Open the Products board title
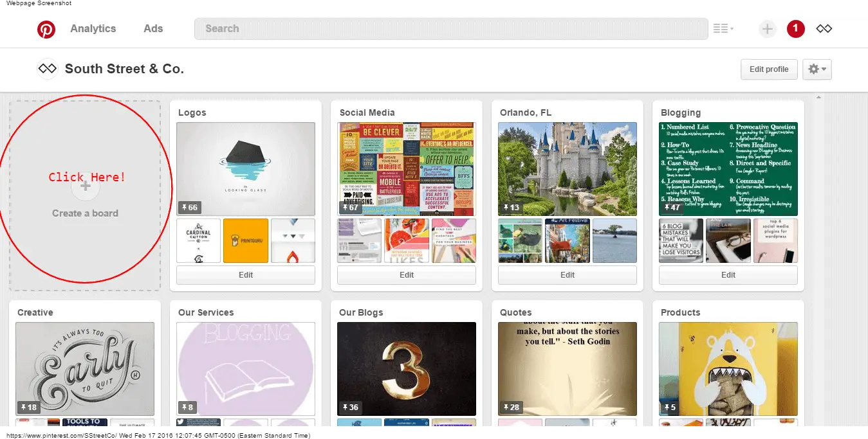 pos(681,312)
